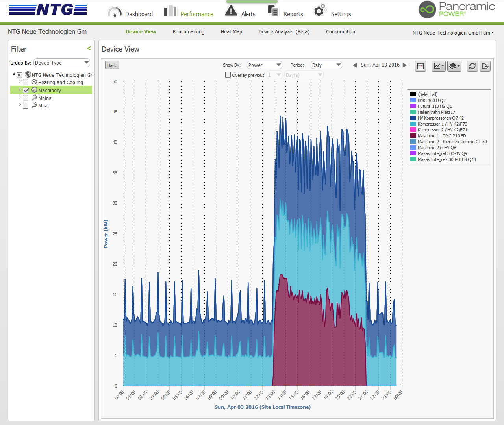The width and height of the screenshot is (504, 425).
Task: Switch to the Heat Map tab
Action: coord(231,32)
